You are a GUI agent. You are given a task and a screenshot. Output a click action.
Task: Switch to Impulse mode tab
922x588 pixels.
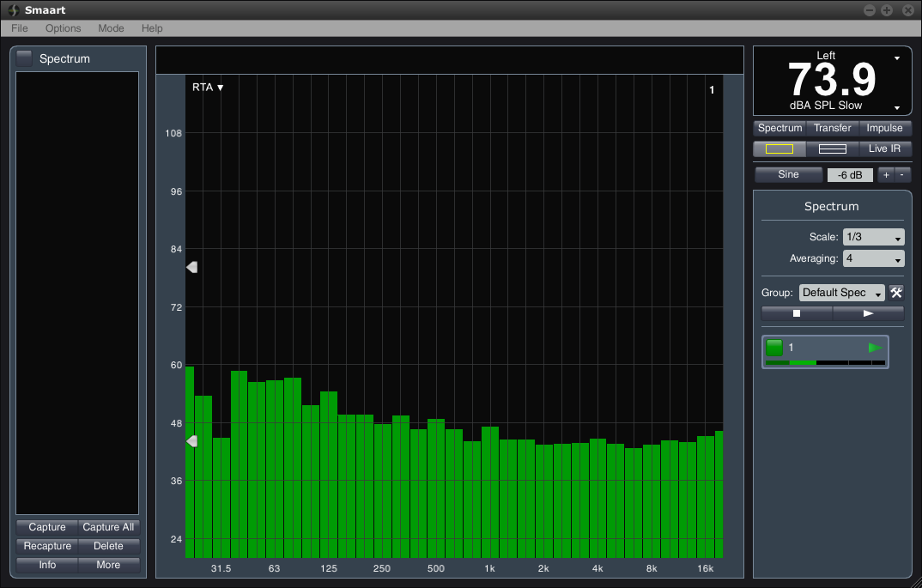tap(884, 128)
